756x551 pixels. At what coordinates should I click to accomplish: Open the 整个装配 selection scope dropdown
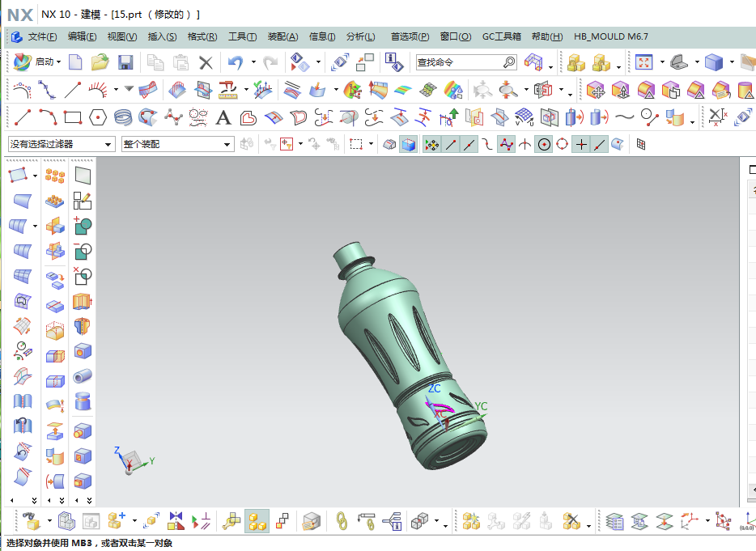[x=177, y=144]
